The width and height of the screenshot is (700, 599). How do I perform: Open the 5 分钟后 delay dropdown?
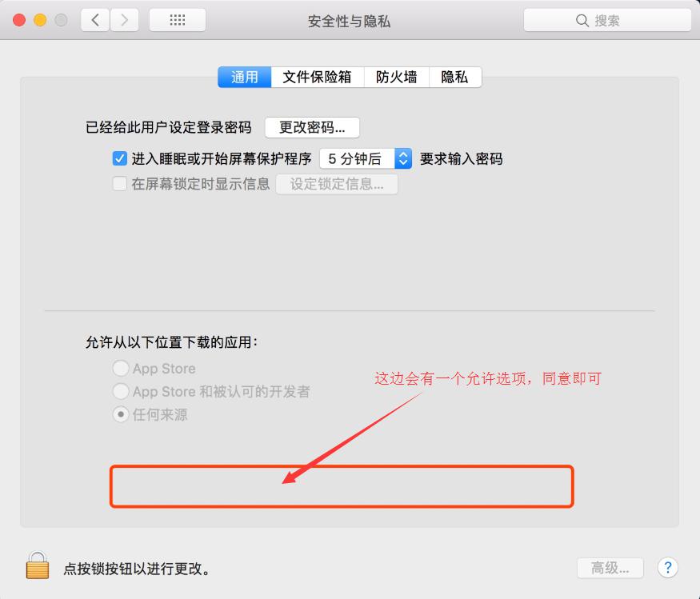[x=366, y=158]
